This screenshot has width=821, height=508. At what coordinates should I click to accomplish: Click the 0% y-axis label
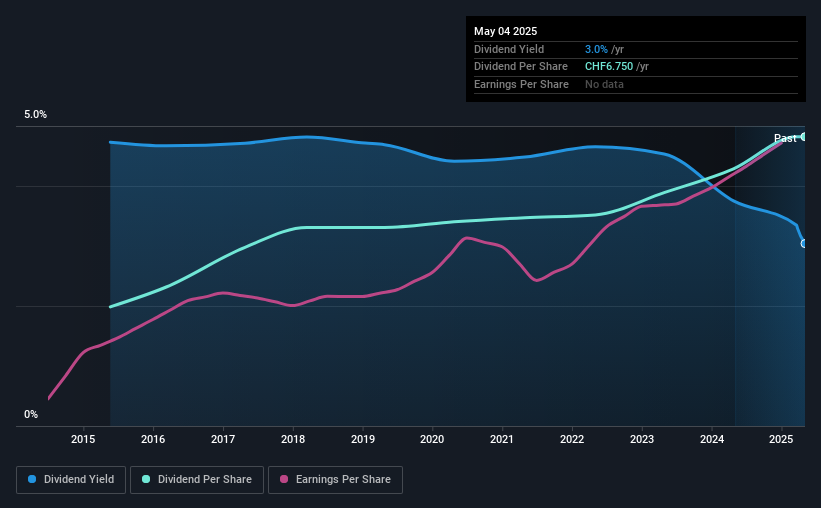[31, 414]
